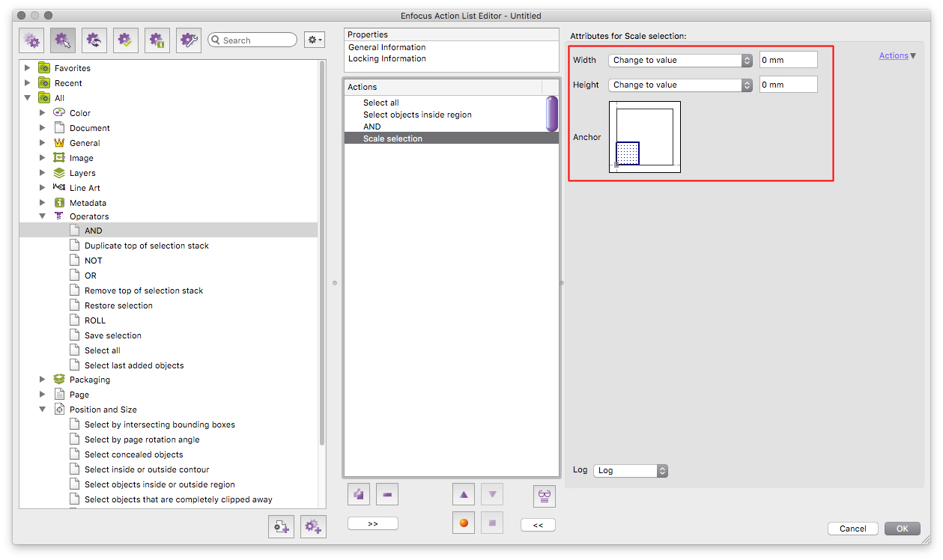Click the remove action minus icon
943x560 pixels.
tap(387, 494)
